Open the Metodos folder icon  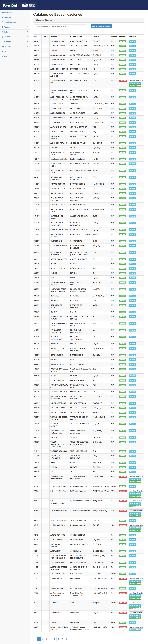(x=3, y=42)
